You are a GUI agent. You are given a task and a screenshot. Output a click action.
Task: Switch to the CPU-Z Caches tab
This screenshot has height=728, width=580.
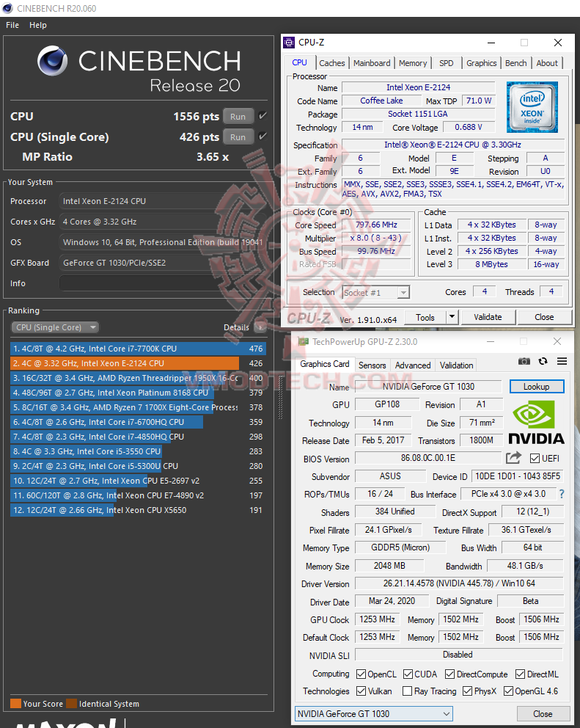(x=331, y=63)
